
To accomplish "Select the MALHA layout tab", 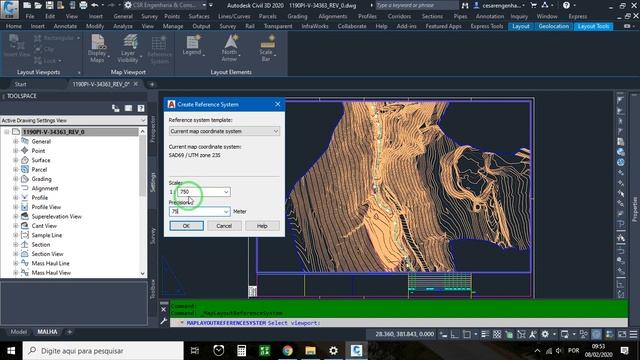I will (x=47, y=332).
